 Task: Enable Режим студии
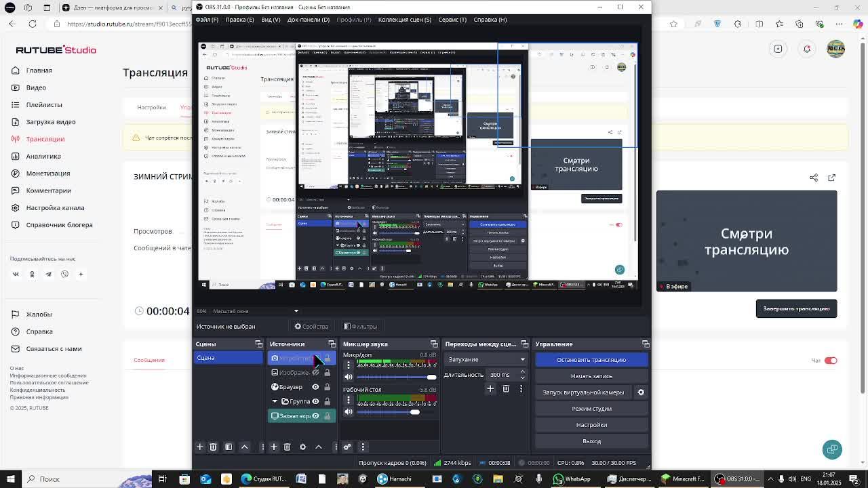pyautogui.click(x=591, y=409)
